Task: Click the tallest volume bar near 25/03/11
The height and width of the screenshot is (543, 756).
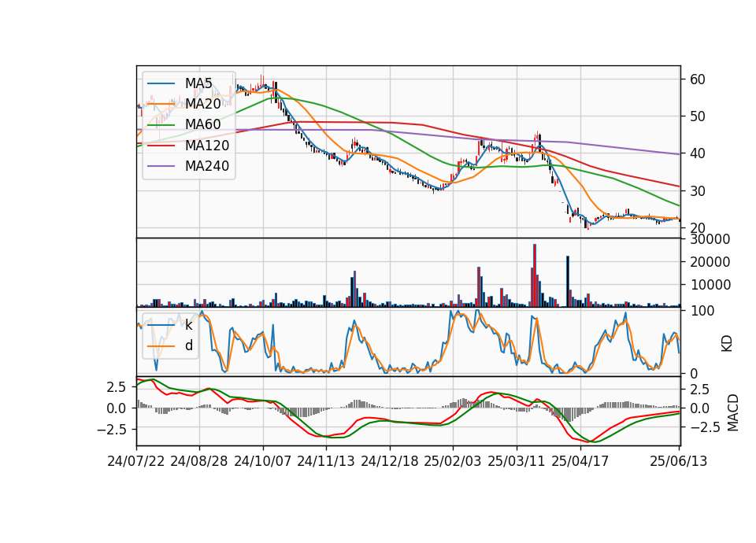Action: [x=534, y=275]
